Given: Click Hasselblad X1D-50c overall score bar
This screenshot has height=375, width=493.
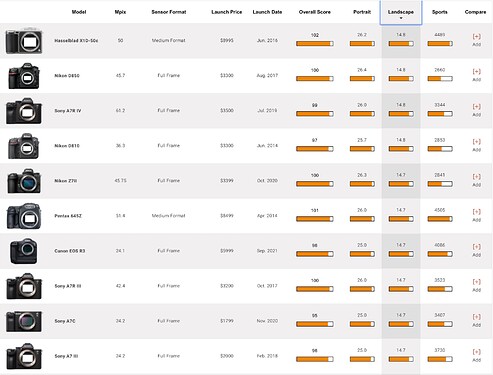Looking at the screenshot, I should coord(315,44).
